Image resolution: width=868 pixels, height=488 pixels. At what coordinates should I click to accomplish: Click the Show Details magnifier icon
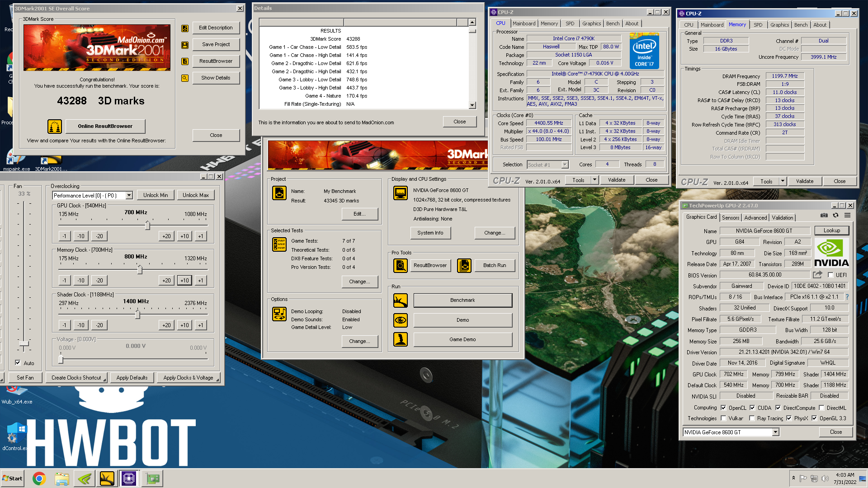185,78
